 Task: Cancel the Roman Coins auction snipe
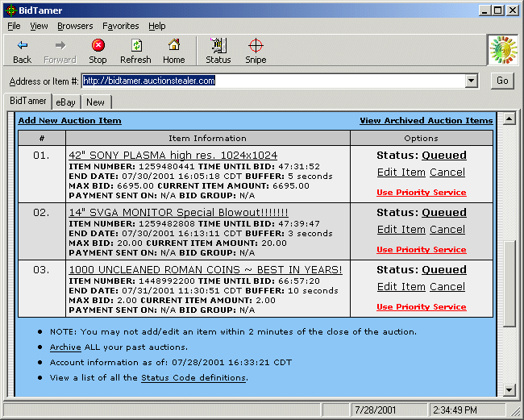[447, 287]
